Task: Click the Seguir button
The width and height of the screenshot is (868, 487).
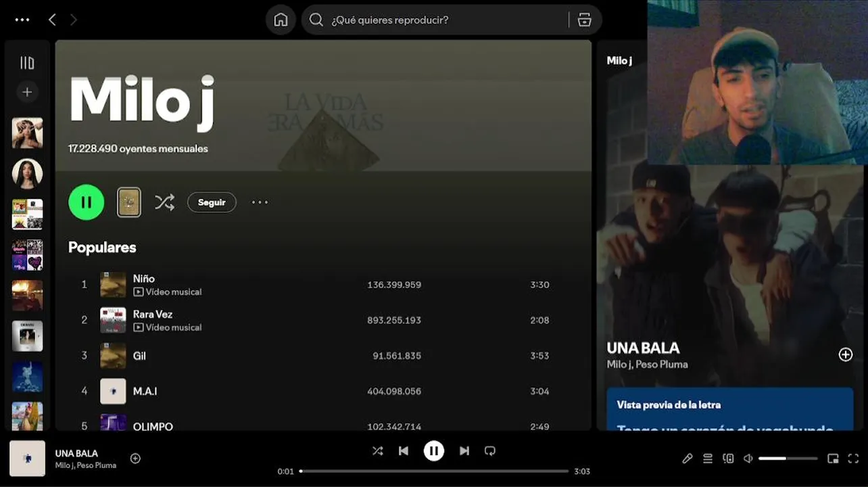Action: [212, 202]
